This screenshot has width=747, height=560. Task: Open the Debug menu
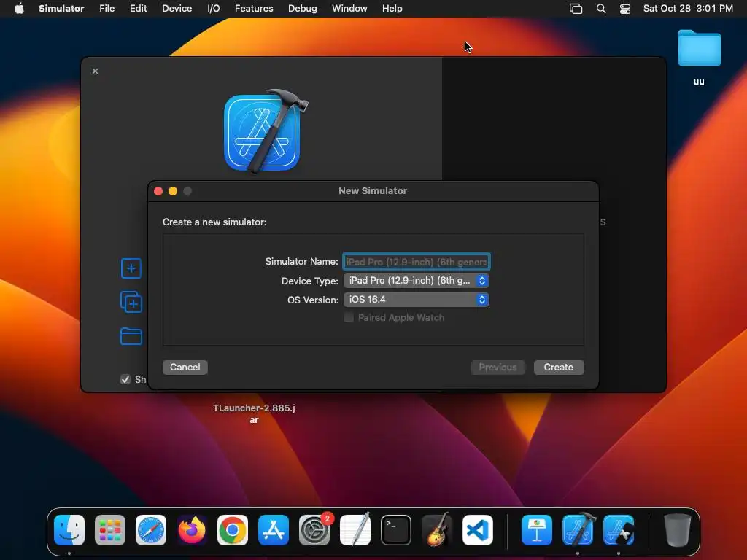(x=303, y=9)
